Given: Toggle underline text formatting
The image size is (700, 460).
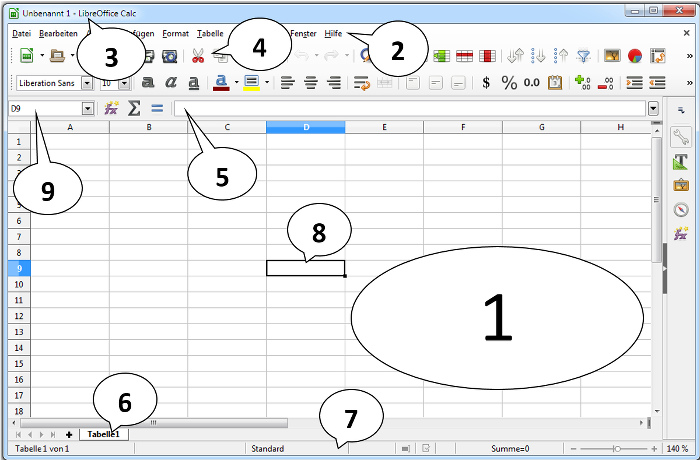Looking at the screenshot, I should click(193, 83).
